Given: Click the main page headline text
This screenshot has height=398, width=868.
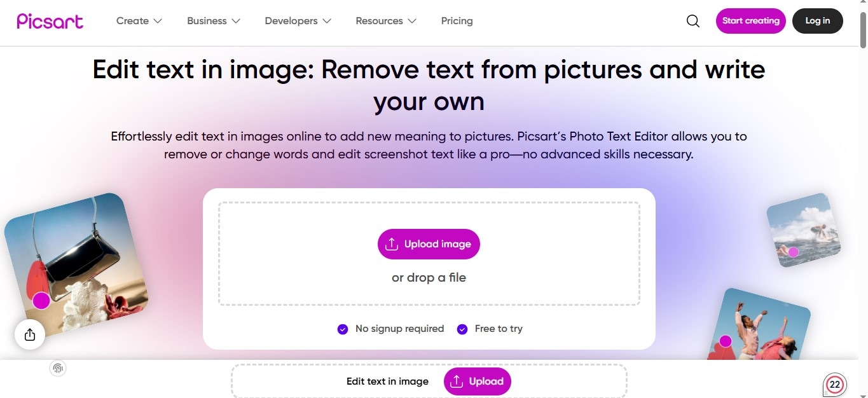Looking at the screenshot, I should (429, 85).
